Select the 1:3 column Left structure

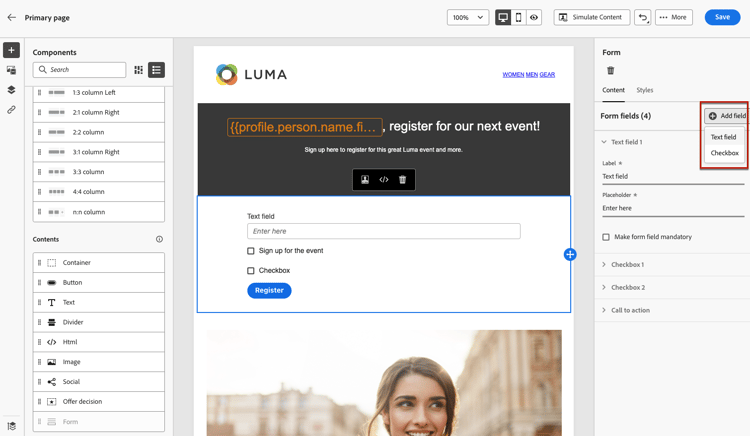pos(99,92)
